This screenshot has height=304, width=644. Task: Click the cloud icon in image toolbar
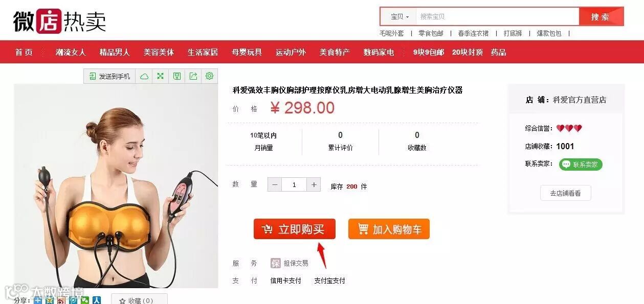point(144,76)
